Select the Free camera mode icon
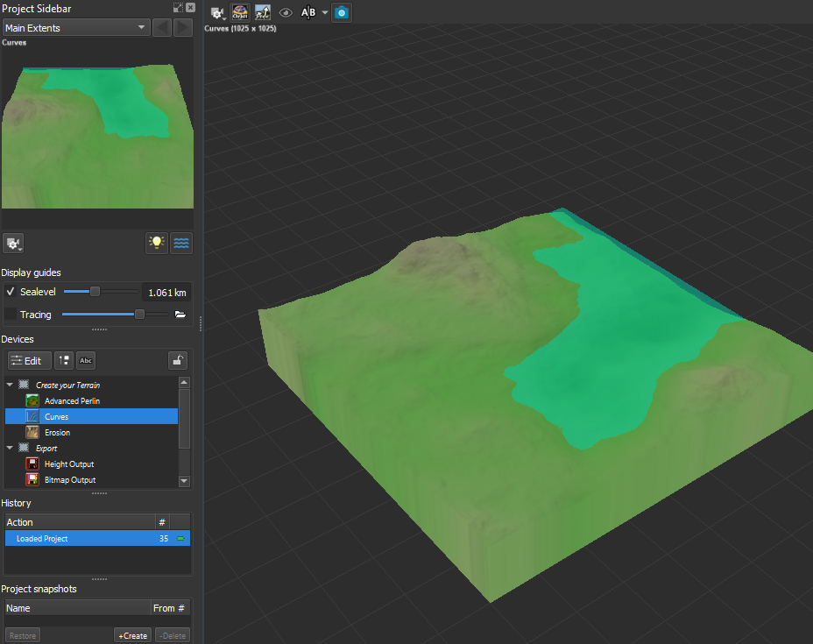Screen dimensions: 813x644 point(262,12)
